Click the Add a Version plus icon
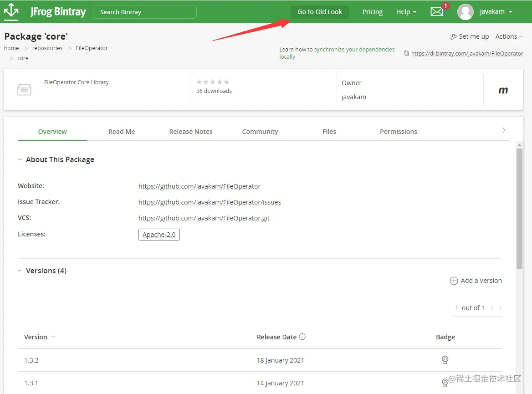 [454, 281]
